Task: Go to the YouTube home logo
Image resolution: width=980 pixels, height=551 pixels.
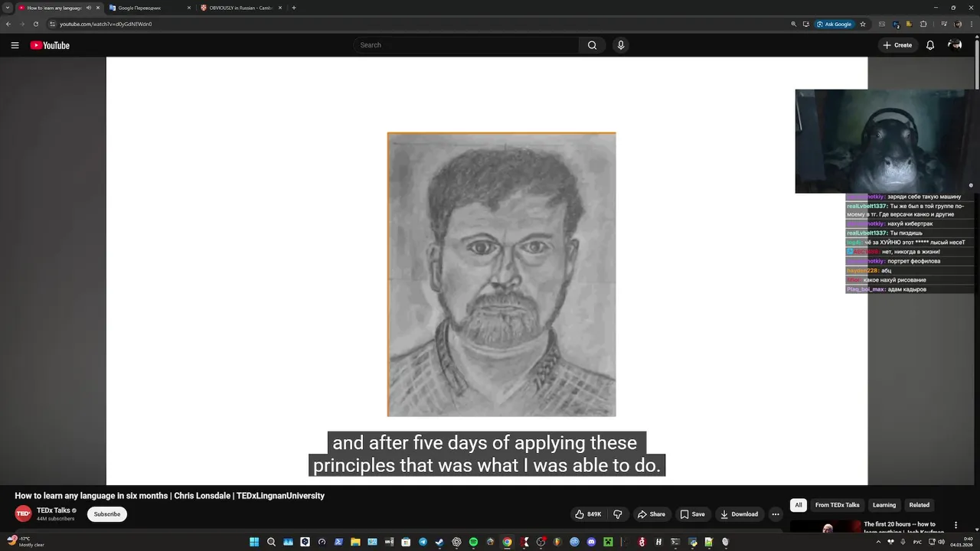Action: click(x=50, y=45)
